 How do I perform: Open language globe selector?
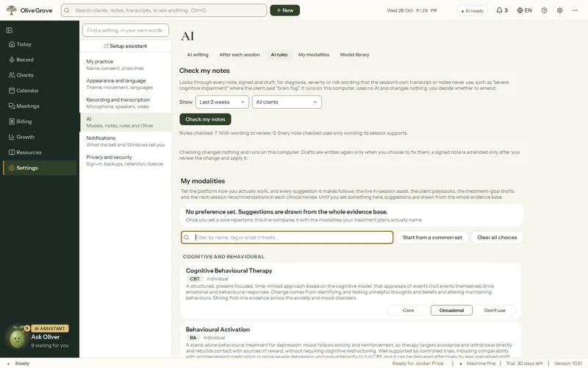pyautogui.click(x=524, y=10)
